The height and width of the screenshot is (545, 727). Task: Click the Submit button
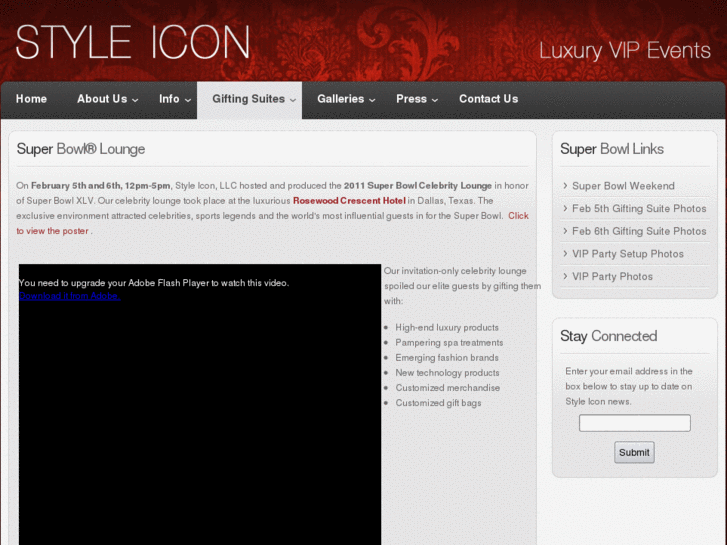pos(634,452)
